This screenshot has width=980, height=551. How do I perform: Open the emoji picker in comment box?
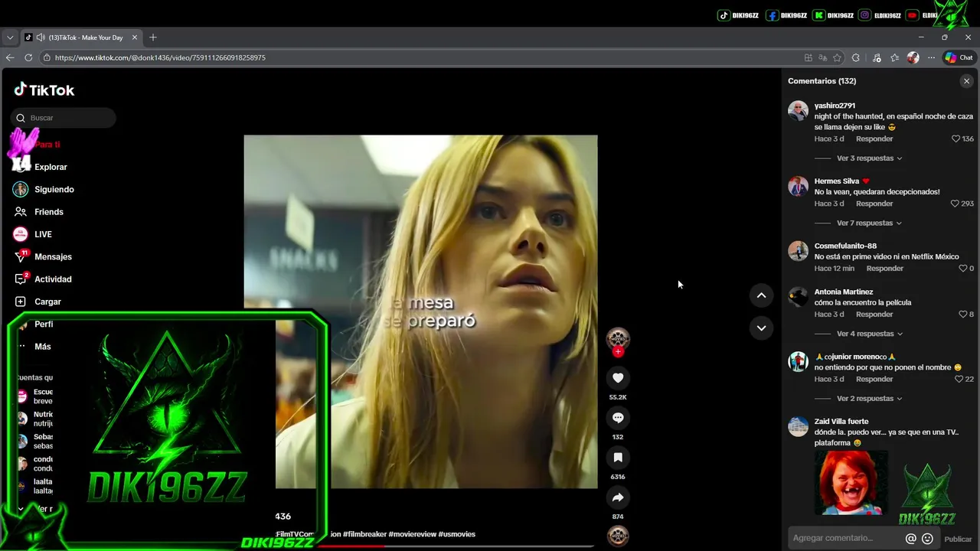927,539
